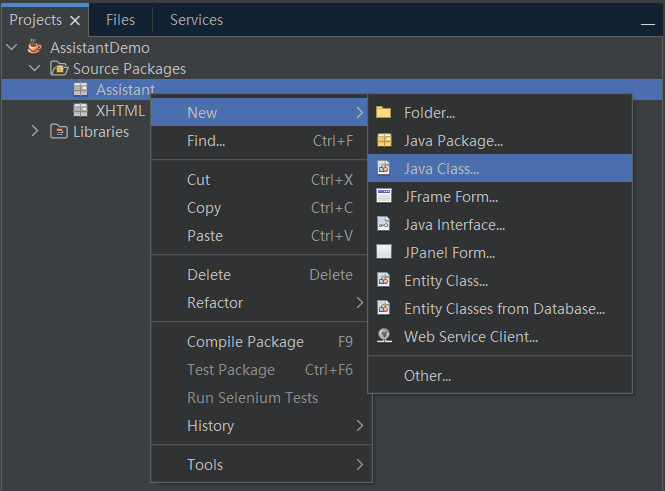Collapse the AssistantDemo project node

click(x=12, y=47)
